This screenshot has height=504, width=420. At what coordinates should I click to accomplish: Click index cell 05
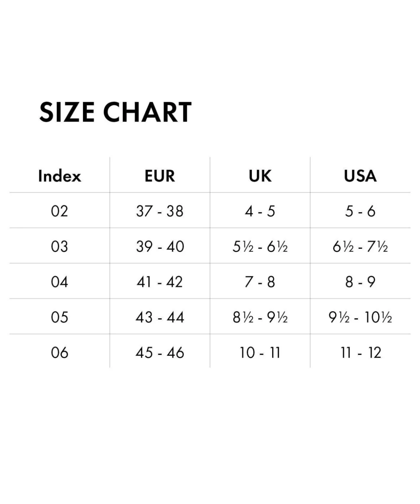pos(59,317)
